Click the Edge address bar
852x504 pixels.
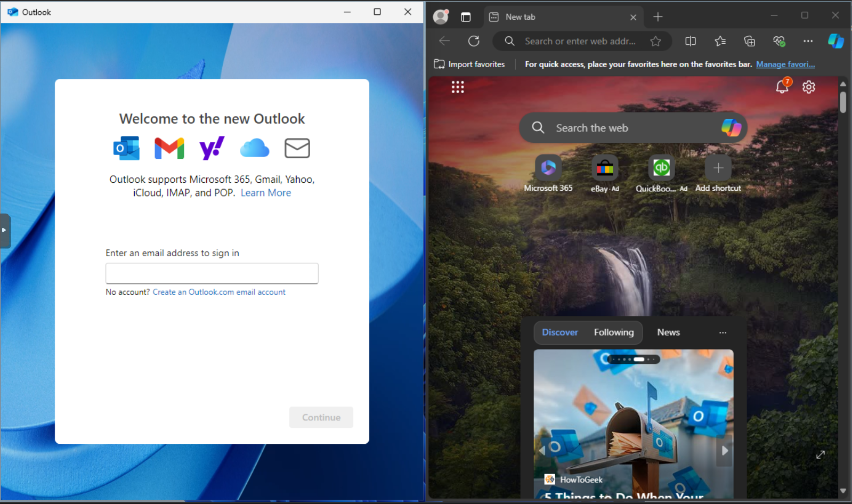[x=580, y=41]
